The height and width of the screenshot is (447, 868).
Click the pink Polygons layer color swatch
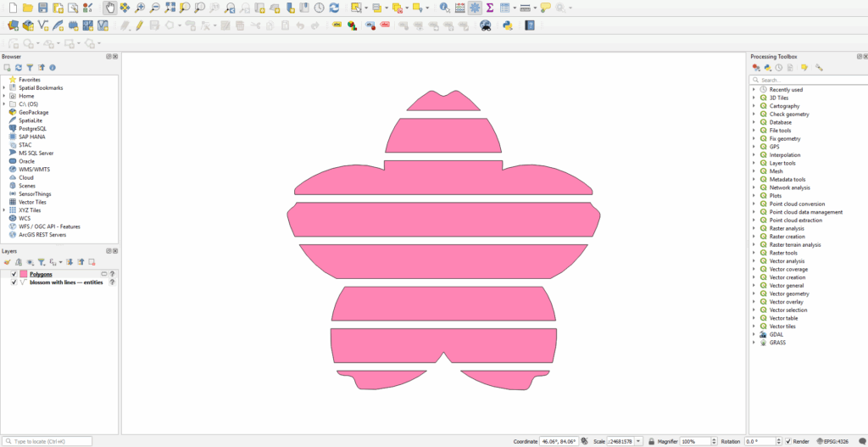click(x=24, y=274)
